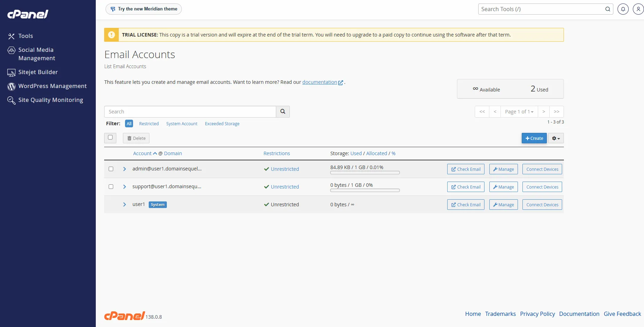Try the new Meridian theme
644x327 pixels.
tap(143, 9)
